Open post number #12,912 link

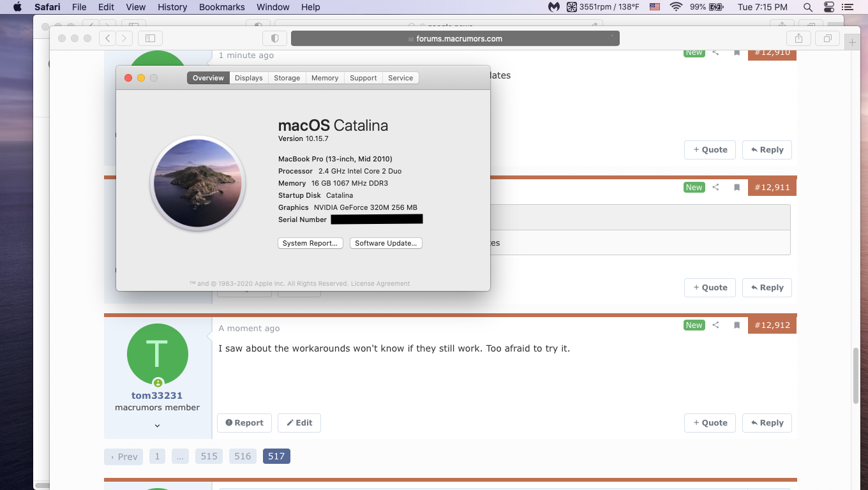[x=772, y=325]
